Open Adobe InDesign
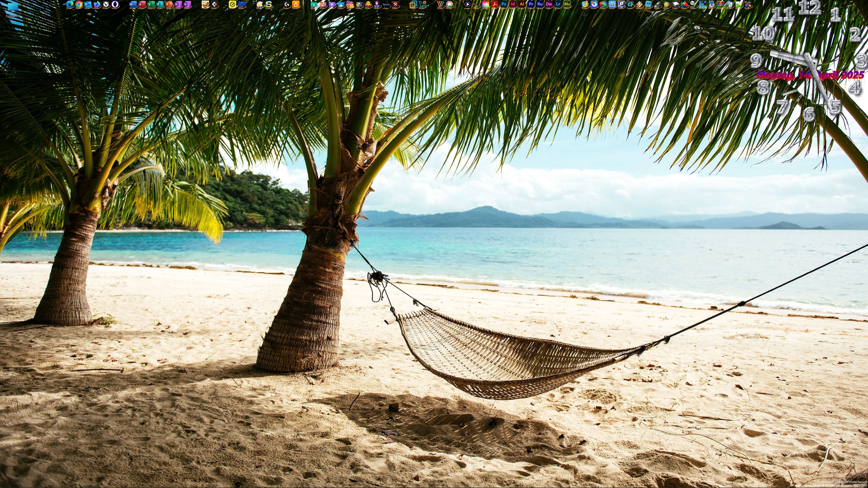Image resolution: width=868 pixels, height=488 pixels. (x=513, y=5)
